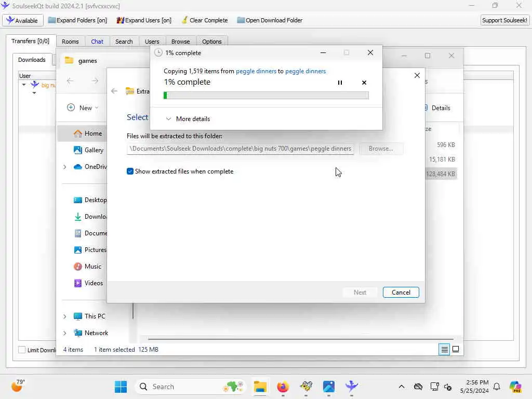Cancel the copy with the X beside pause
Image resolution: width=532 pixels, height=399 pixels.
click(364, 83)
